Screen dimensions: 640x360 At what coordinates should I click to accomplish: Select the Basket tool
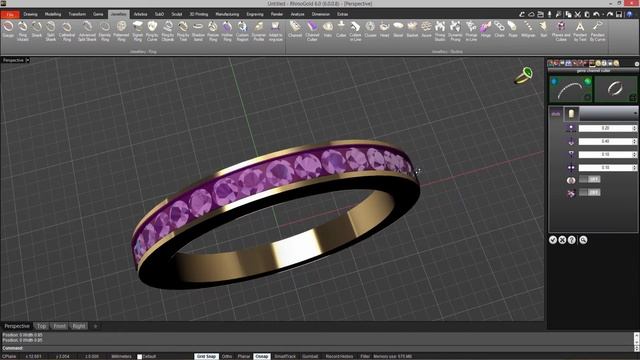412,30
